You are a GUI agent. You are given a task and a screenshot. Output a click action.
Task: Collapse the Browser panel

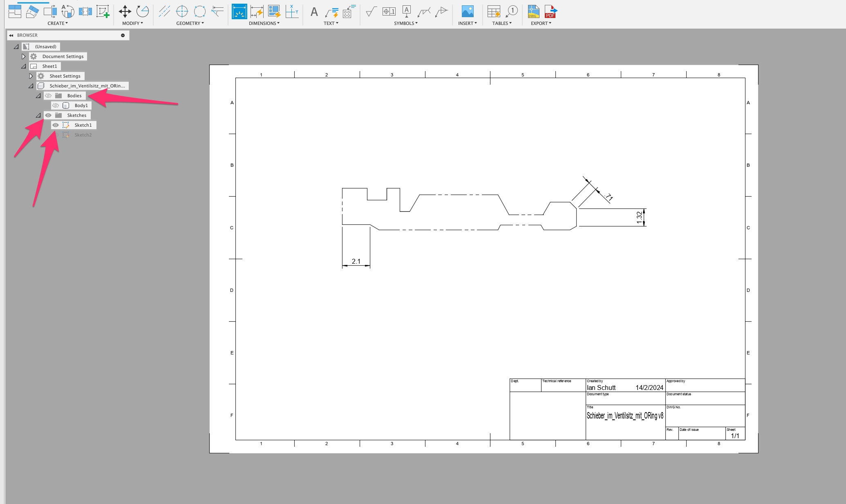11,36
